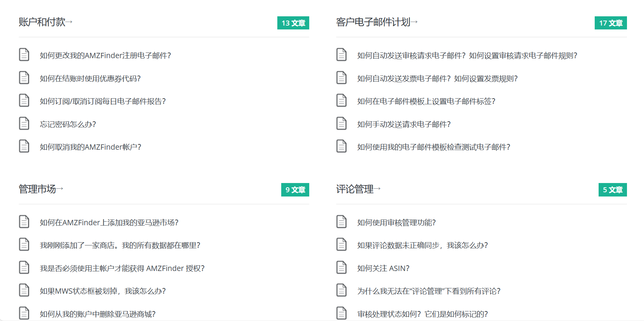Click the 17 文章 badge

point(611,23)
